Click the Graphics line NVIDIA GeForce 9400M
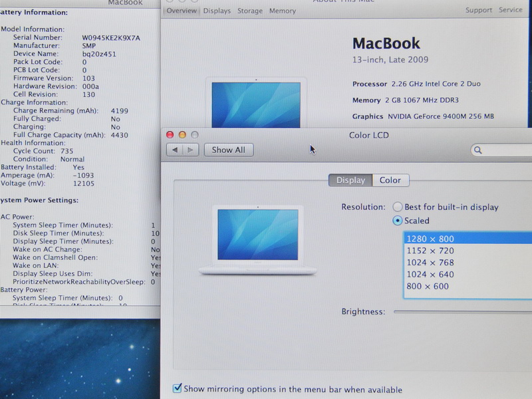 pos(423,116)
